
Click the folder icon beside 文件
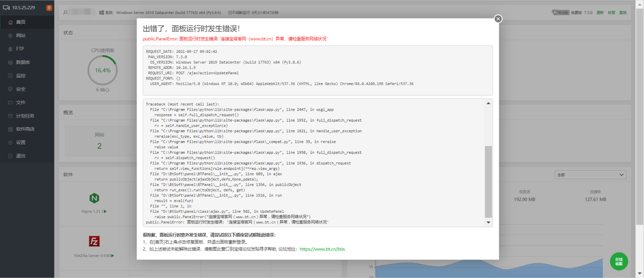10,102
